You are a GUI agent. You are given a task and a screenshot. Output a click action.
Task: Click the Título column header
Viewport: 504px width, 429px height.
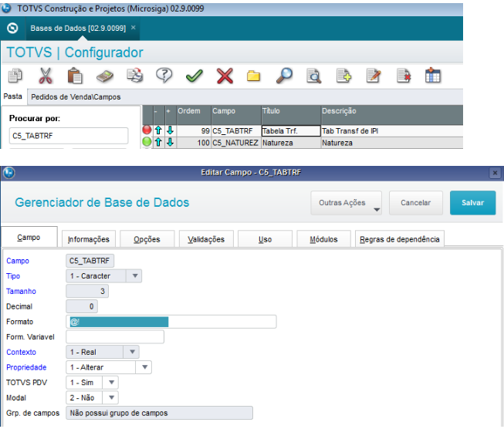point(291,114)
